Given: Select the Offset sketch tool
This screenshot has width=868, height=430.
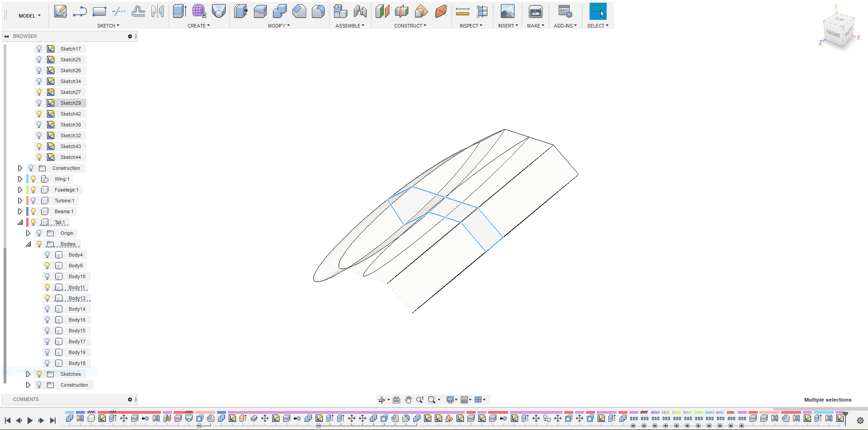Looking at the screenshot, I should (x=138, y=11).
